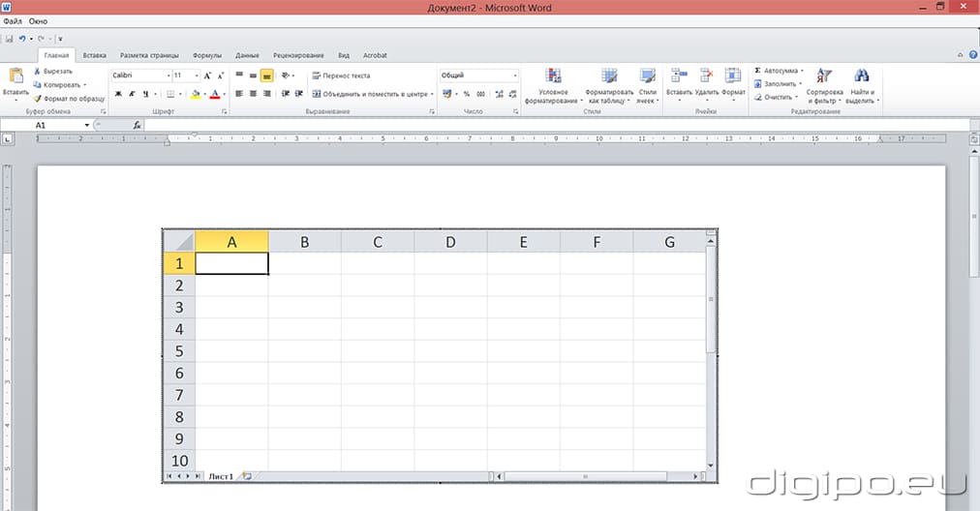This screenshot has height=511, width=980.
Task: Select column B header
Action: point(304,242)
